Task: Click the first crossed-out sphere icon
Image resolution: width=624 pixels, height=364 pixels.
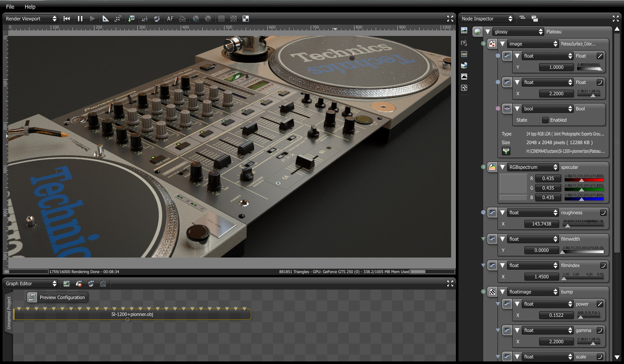Action: coord(196,19)
